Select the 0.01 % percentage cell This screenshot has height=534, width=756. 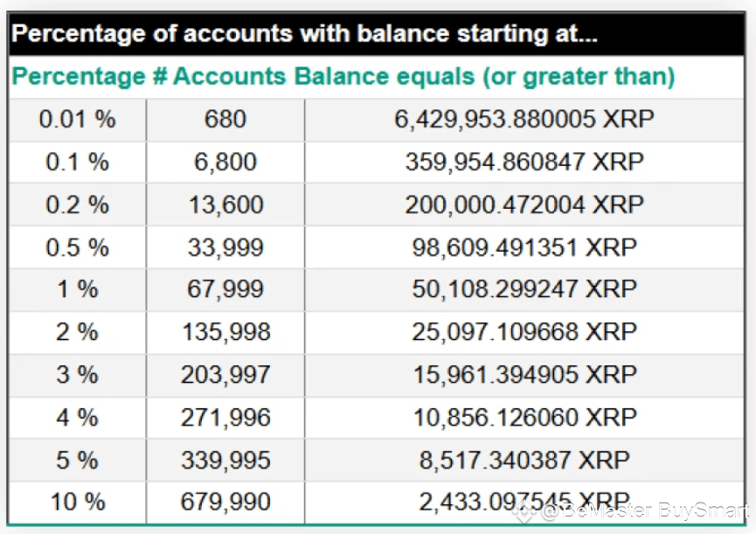click(77, 120)
